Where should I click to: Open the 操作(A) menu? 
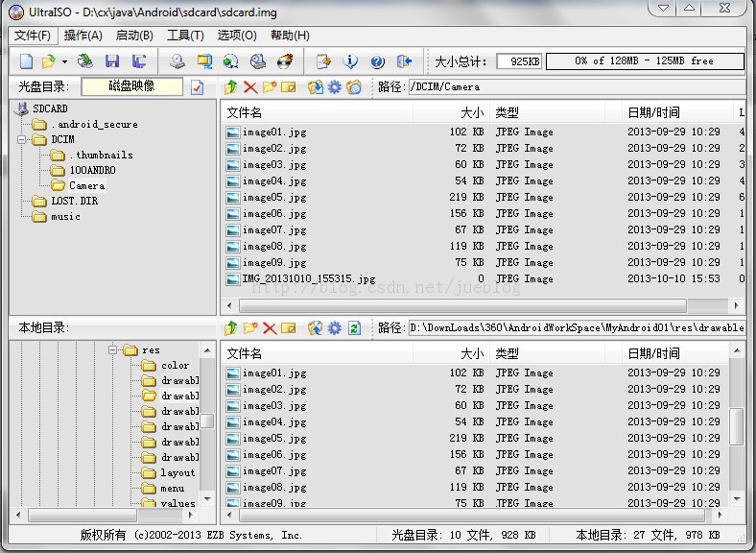pos(83,36)
